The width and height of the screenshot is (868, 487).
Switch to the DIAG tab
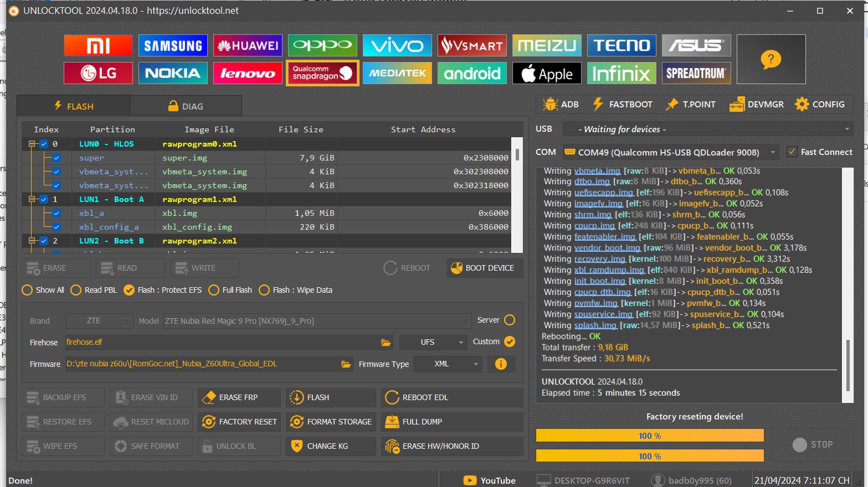point(186,106)
